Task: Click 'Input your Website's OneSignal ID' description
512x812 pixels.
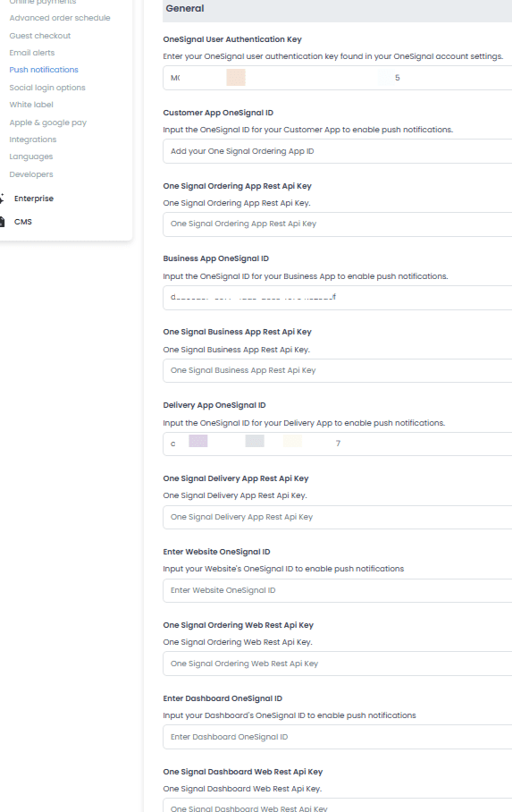Action: pyautogui.click(x=283, y=569)
